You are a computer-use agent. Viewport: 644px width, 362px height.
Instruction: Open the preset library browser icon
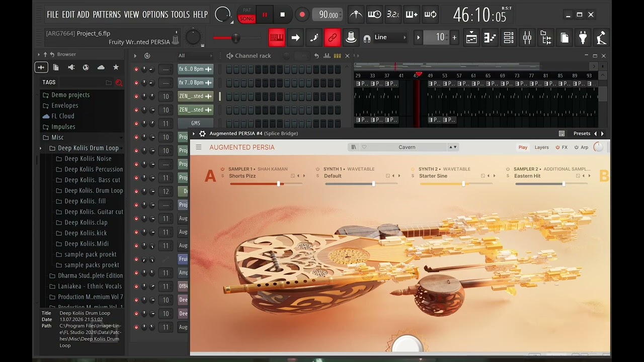[x=354, y=147]
